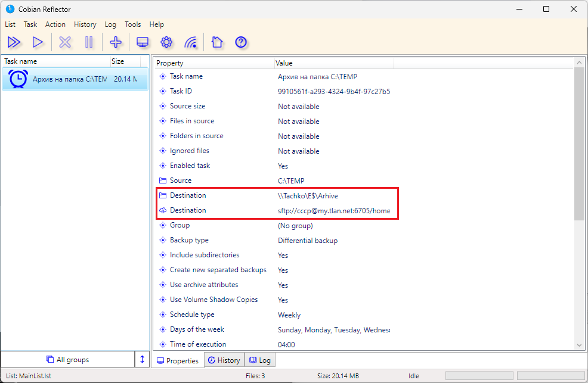
Task: Click the (No group) value
Action: [x=295, y=226]
